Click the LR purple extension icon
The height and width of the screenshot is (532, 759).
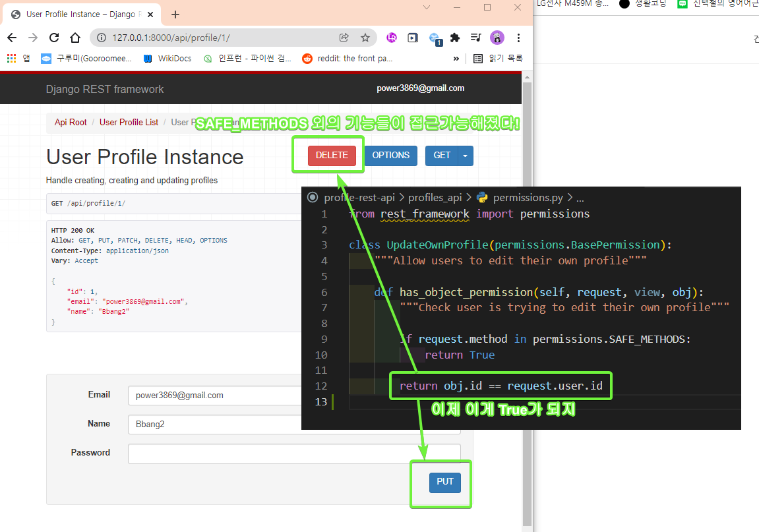click(x=392, y=38)
